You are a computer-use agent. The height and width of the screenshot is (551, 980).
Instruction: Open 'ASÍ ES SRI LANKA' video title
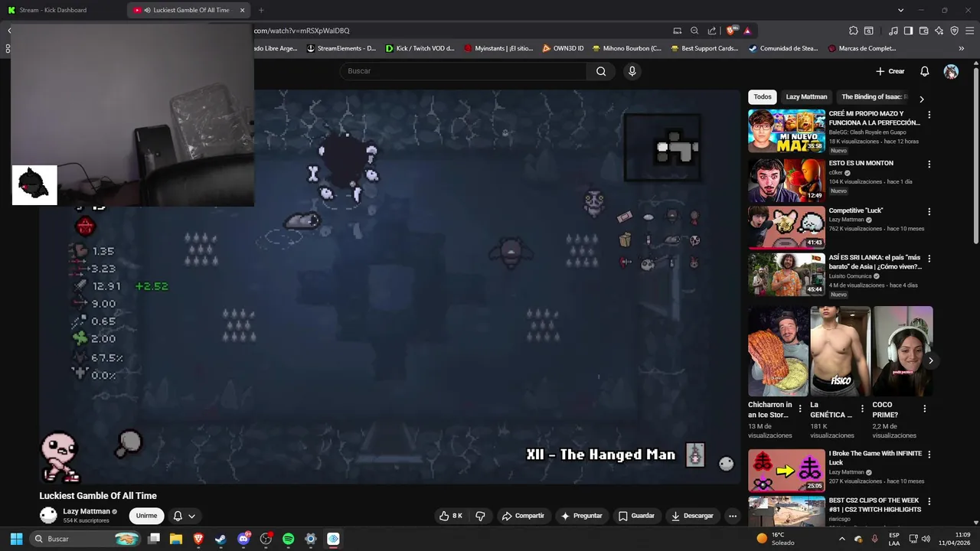875,262
